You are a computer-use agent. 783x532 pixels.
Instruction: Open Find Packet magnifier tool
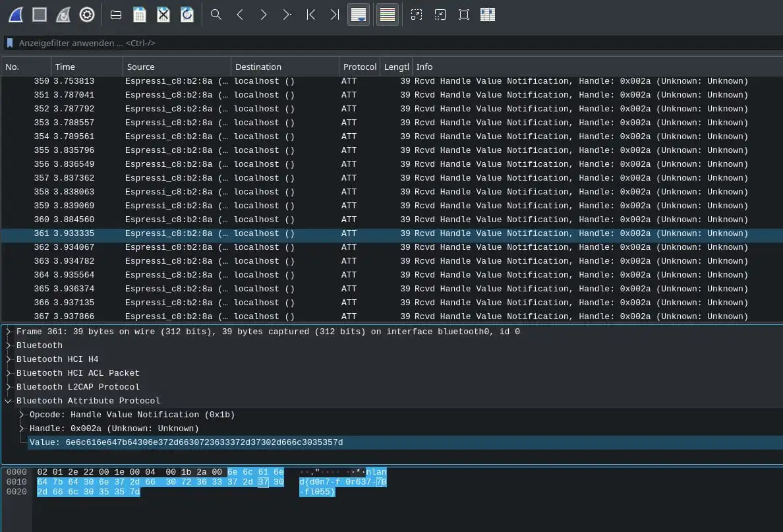[x=216, y=15]
